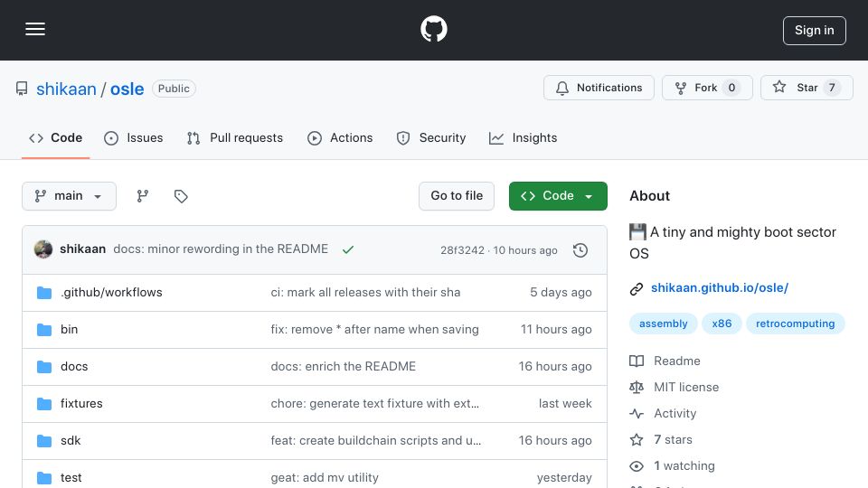Open commit 'ci: mark all releases with their sha'
The image size is (868, 488).
(x=365, y=292)
